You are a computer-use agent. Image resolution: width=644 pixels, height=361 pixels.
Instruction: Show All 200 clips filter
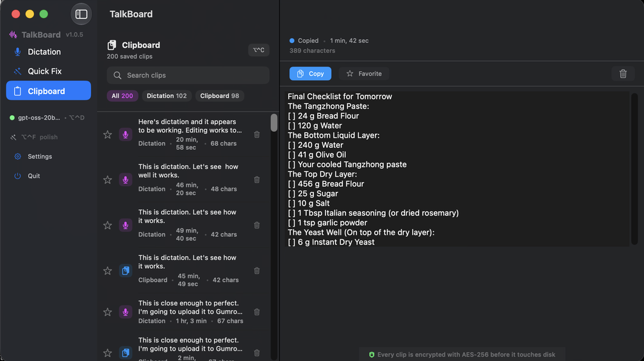(122, 96)
